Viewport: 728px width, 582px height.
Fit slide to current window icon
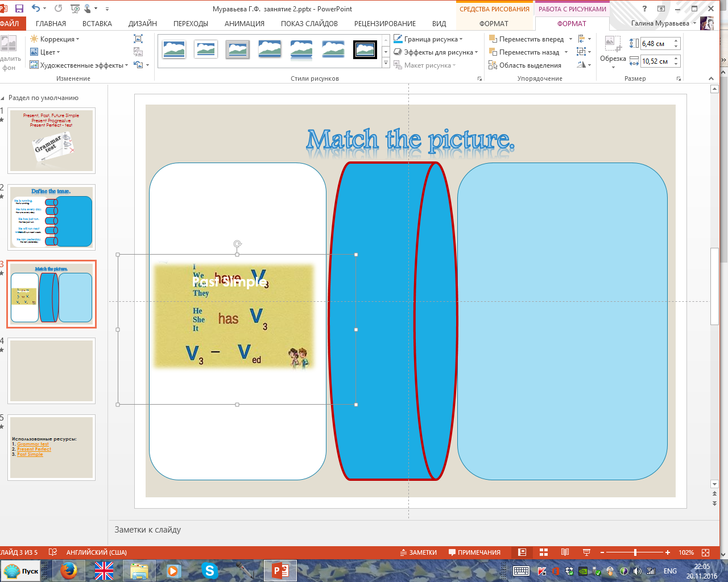pyautogui.click(x=706, y=552)
